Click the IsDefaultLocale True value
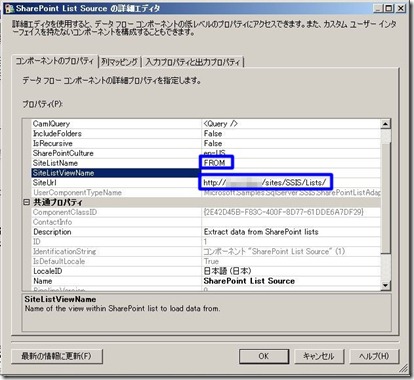Screen dimensions: 414x380 (x=211, y=261)
